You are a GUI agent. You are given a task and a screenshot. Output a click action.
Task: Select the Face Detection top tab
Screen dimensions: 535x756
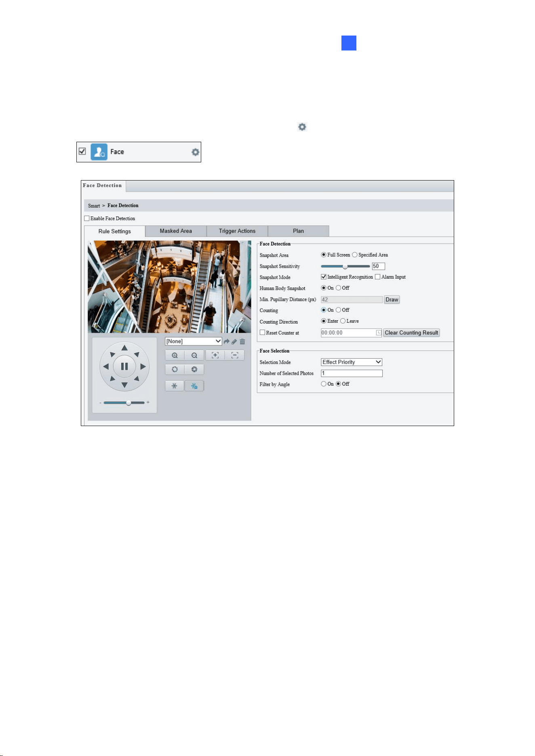[103, 186]
